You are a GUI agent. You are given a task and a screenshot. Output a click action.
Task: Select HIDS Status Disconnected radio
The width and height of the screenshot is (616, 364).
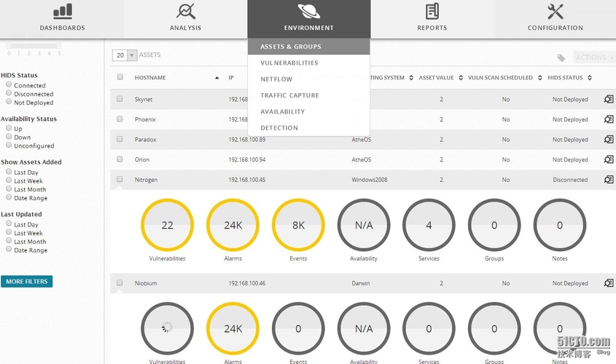pos(9,93)
